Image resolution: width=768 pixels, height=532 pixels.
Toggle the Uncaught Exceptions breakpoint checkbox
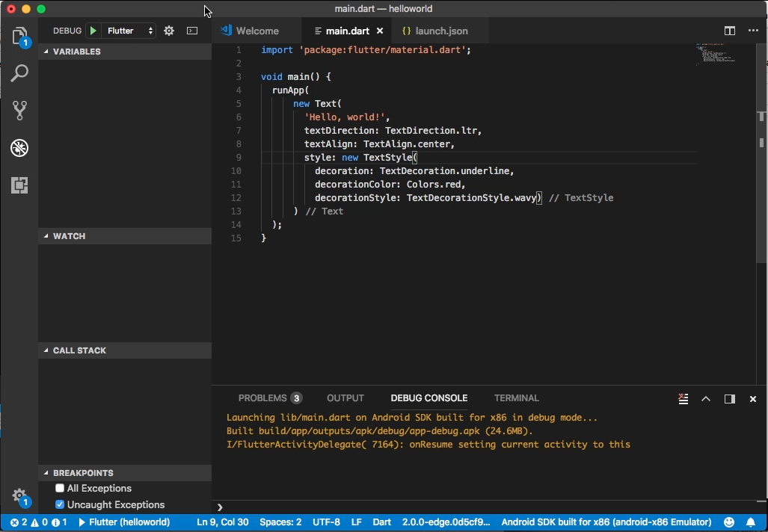pos(60,504)
